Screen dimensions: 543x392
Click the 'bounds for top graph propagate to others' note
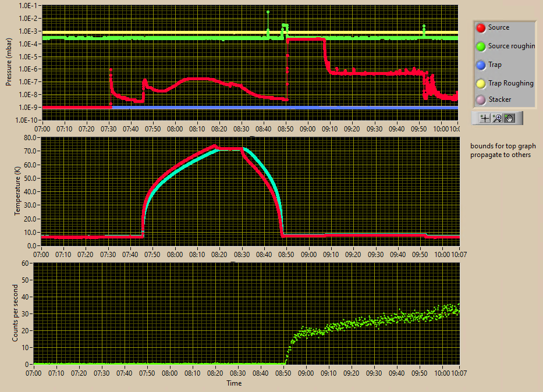(x=503, y=151)
